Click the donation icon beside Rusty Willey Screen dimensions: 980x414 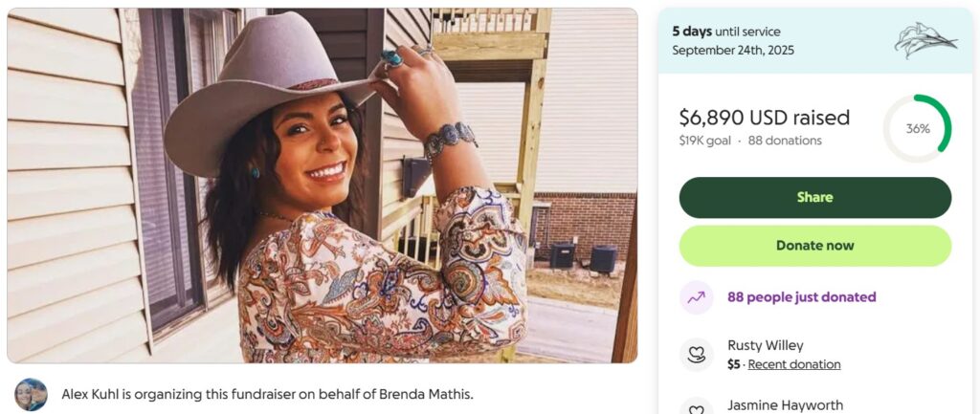pyautogui.click(x=697, y=355)
